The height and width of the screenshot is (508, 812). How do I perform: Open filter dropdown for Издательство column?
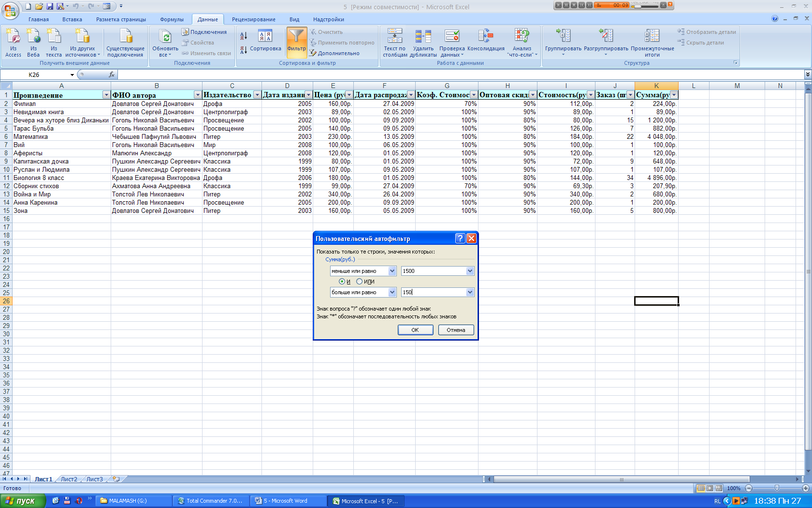257,95
